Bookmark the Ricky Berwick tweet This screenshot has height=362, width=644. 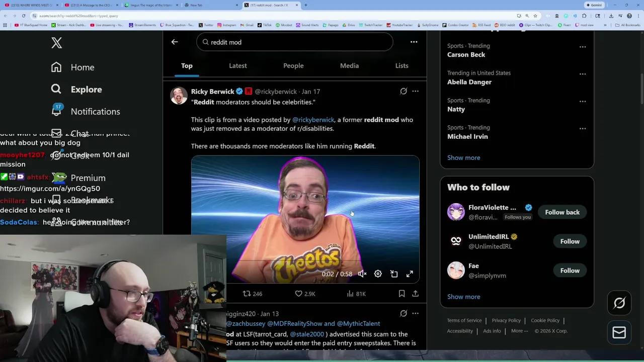click(401, 294)
